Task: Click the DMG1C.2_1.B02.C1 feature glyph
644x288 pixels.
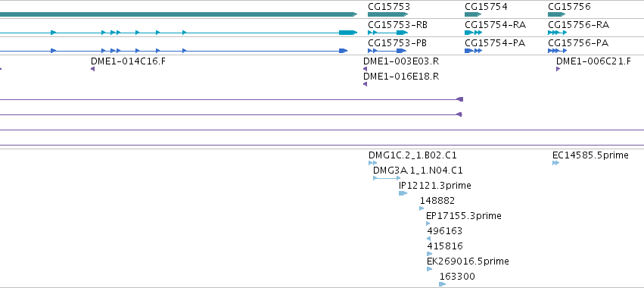Action: click(x=372, y=163)
